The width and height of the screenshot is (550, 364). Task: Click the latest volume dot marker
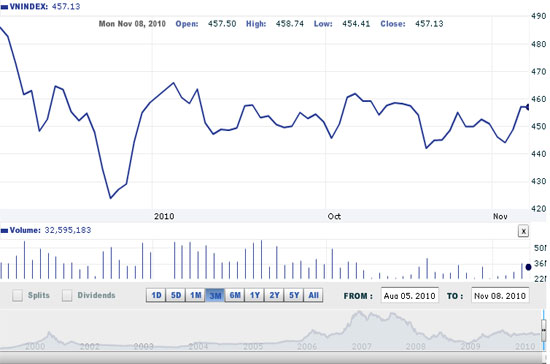point(528,267)
